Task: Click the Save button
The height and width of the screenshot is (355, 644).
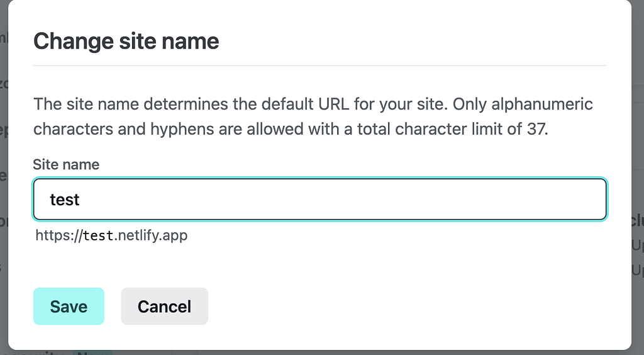Action: click(x=69, y=307)
